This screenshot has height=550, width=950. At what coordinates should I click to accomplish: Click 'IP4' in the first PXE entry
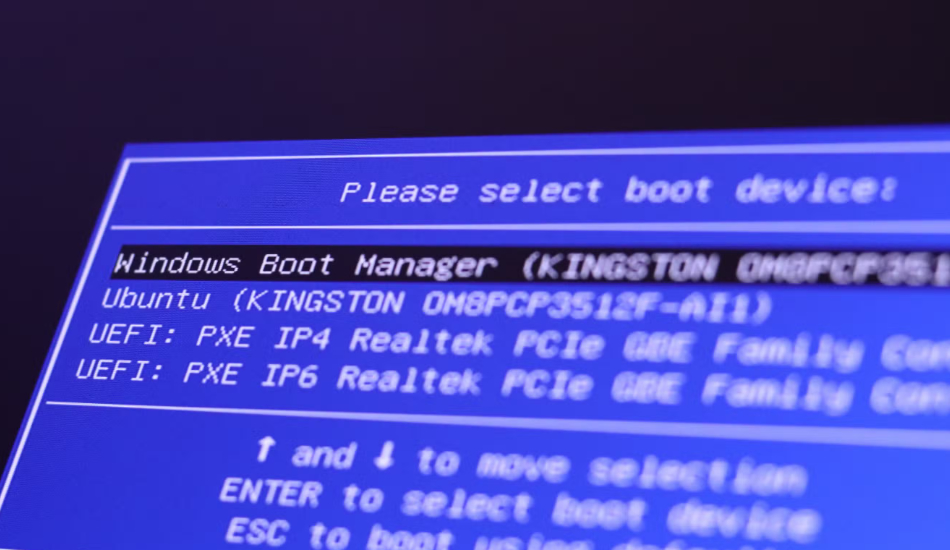pos(304,339)
